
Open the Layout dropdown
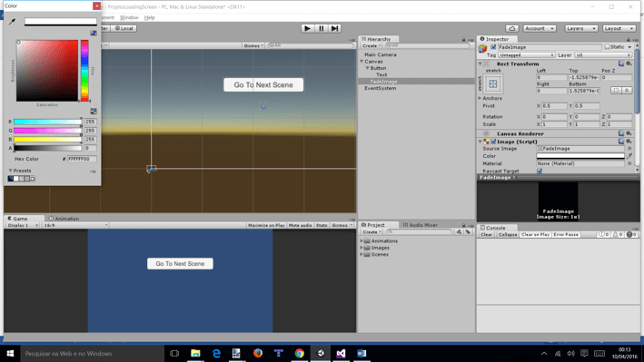(x=619, y=28)
